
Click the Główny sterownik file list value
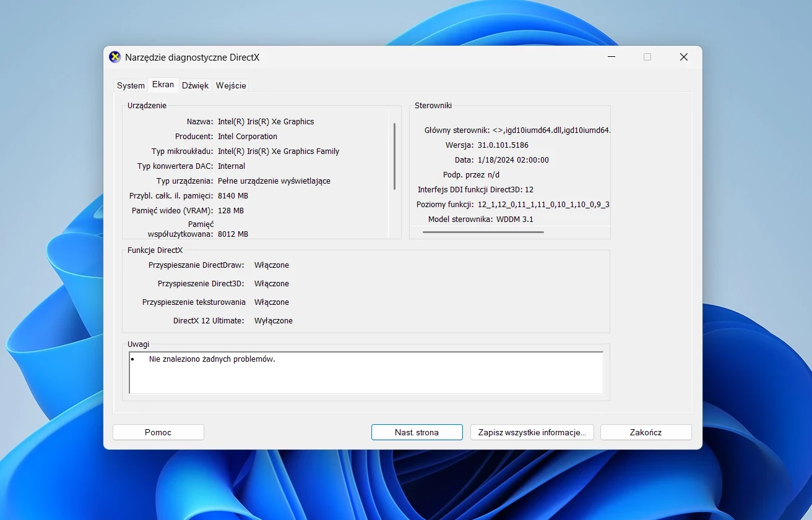tap(551, 130)
